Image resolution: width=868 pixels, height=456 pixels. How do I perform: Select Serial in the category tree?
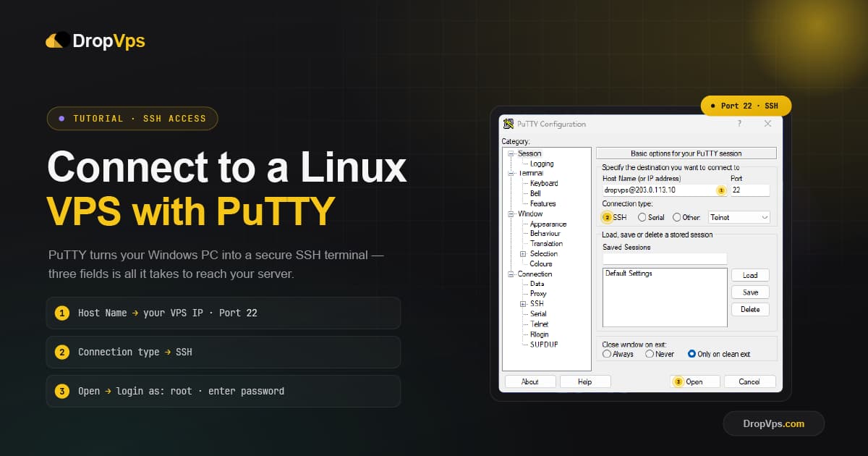tap(538, 314)
